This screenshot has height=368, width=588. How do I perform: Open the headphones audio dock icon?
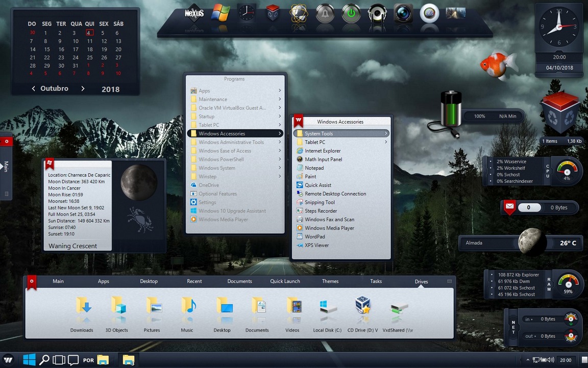pos(377,13)
